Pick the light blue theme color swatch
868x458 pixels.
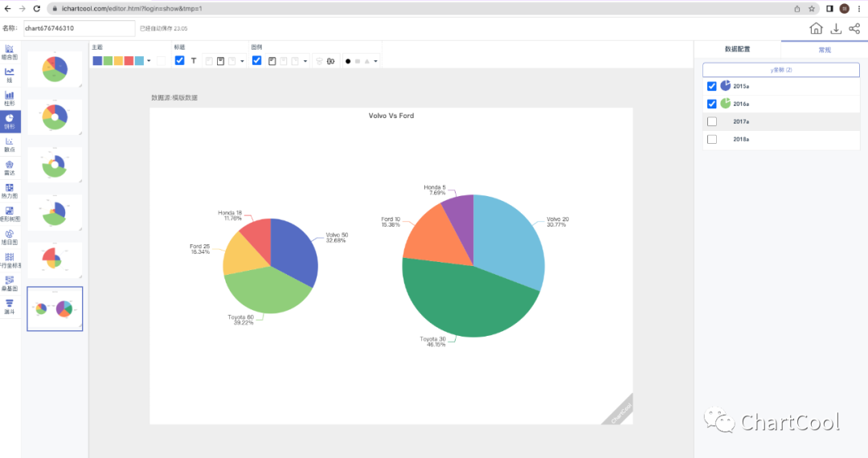click(140, 61)
